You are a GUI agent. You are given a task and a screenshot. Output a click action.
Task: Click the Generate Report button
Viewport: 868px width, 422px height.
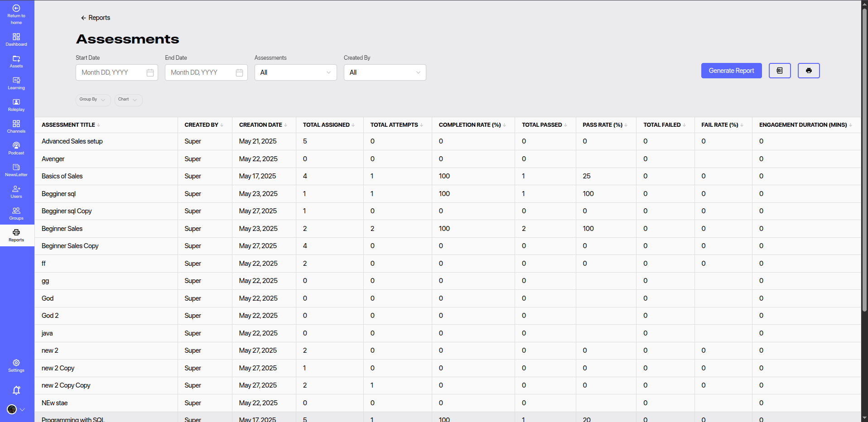point(731,71)
